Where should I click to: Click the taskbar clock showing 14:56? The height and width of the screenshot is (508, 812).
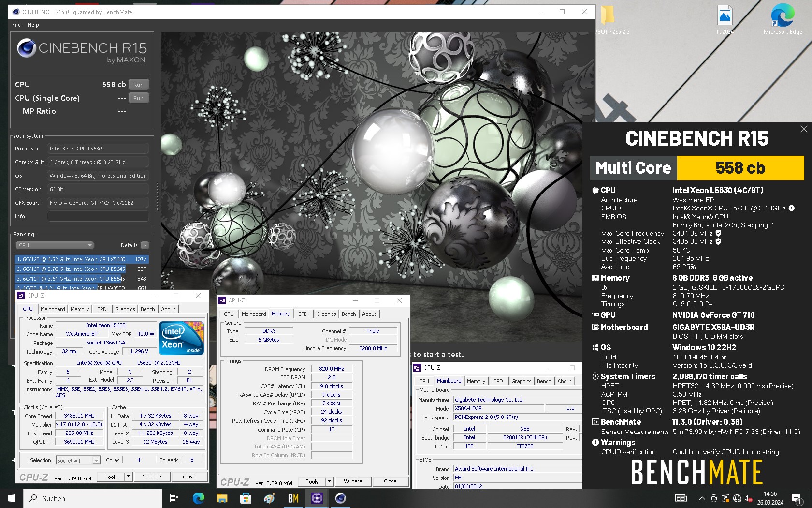pyautogui.click(x=770, y=498)
